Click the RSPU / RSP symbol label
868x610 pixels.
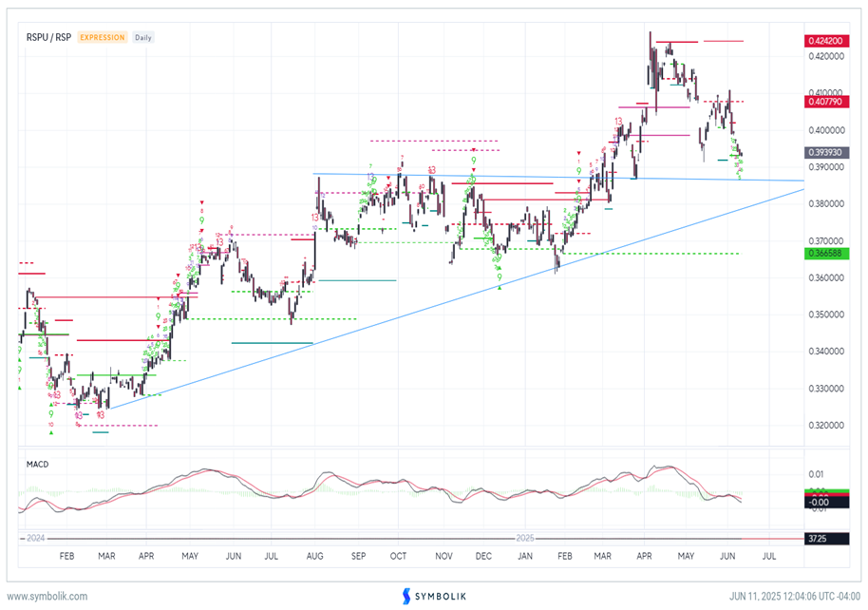[48, 37]
